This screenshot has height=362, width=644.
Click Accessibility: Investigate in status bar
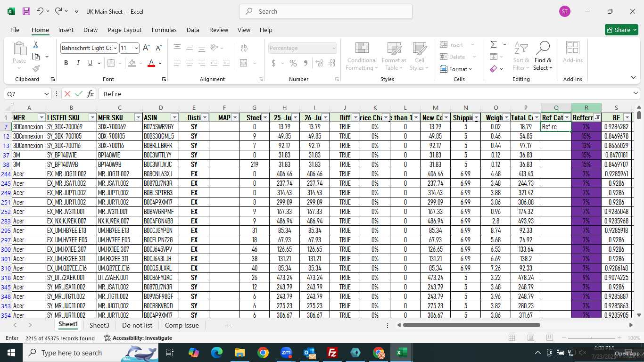tap(138, 338)
